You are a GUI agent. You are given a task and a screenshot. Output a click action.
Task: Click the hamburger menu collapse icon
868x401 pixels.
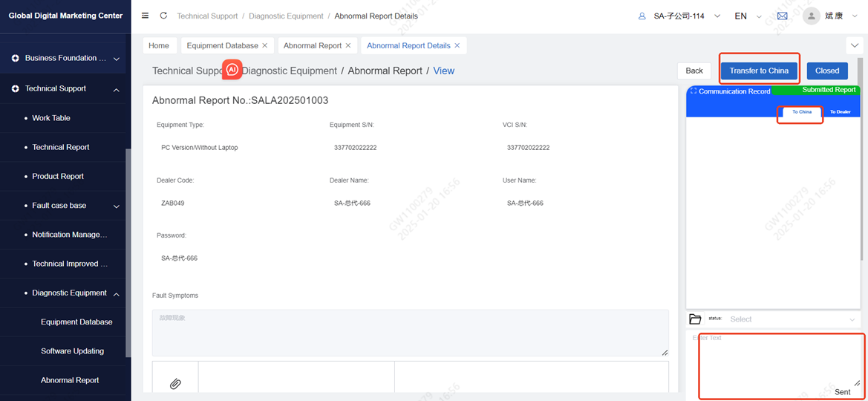[x=145, y=16]
